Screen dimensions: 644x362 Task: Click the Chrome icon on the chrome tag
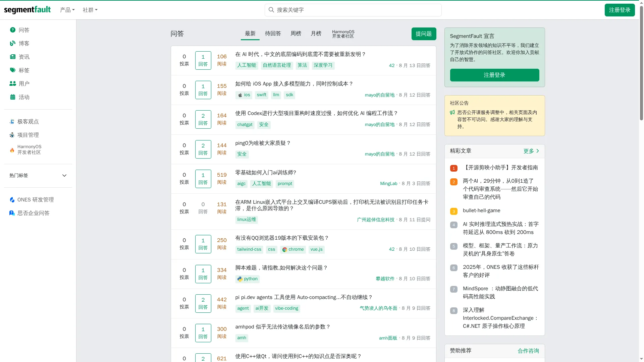(x=284, y=250)
